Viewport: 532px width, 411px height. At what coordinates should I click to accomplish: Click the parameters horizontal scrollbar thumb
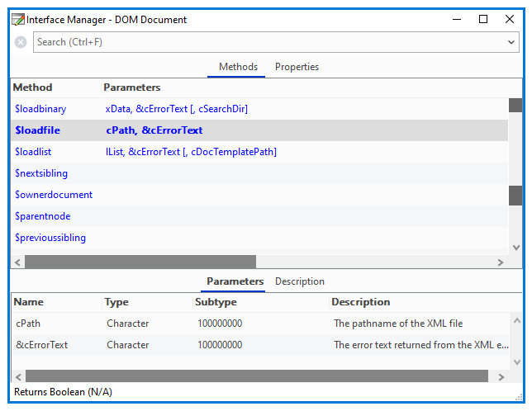256,376
